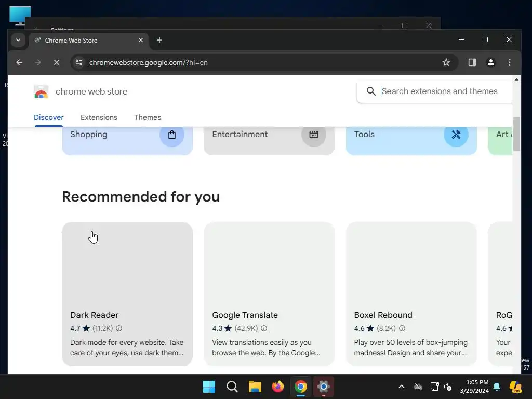
Task: Switch to the Themes tab
Action: click(148, 117)
